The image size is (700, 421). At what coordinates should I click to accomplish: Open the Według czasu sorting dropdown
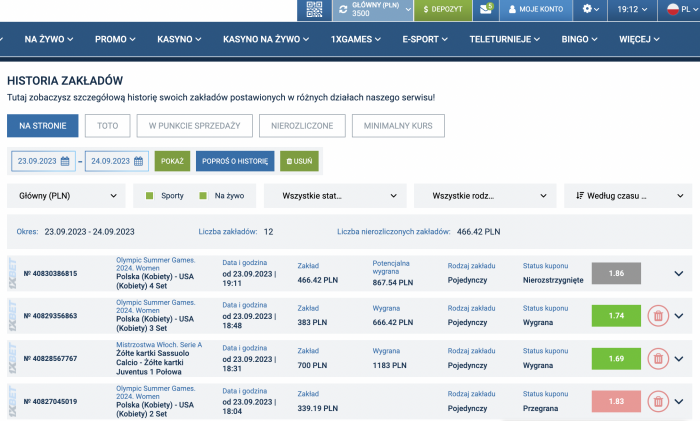627,197
